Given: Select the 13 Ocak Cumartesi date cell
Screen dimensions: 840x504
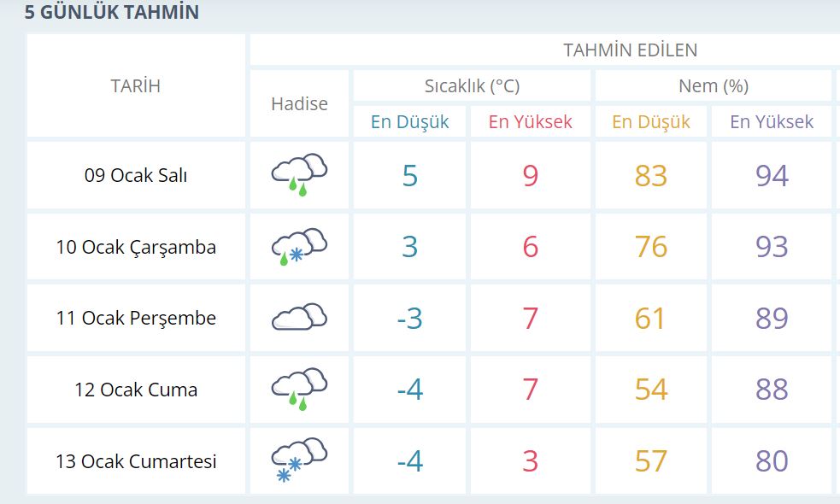Looking at the screenshot, I should point(136,460).
